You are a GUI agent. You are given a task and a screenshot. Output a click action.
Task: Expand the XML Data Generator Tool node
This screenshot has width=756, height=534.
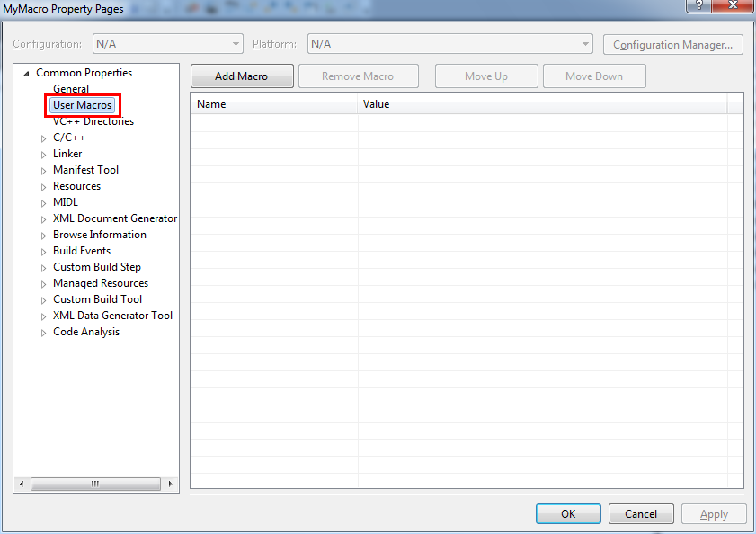point(43,316)
